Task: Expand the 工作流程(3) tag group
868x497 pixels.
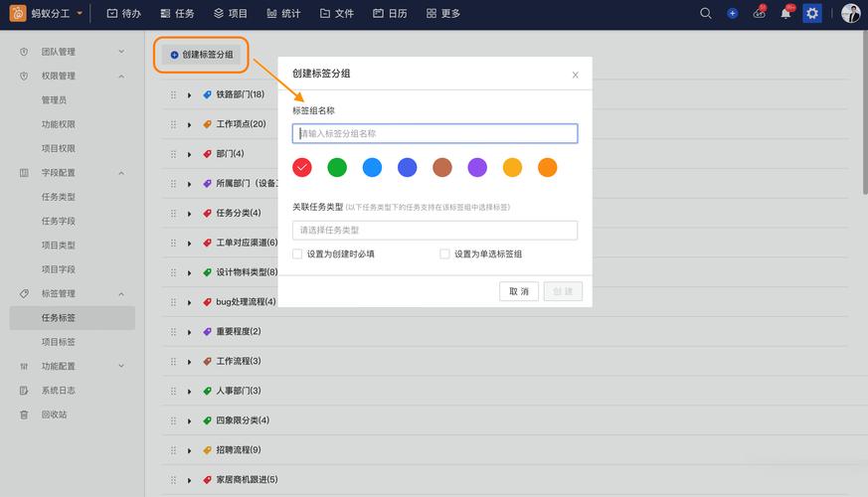Action: click(189, 362)
